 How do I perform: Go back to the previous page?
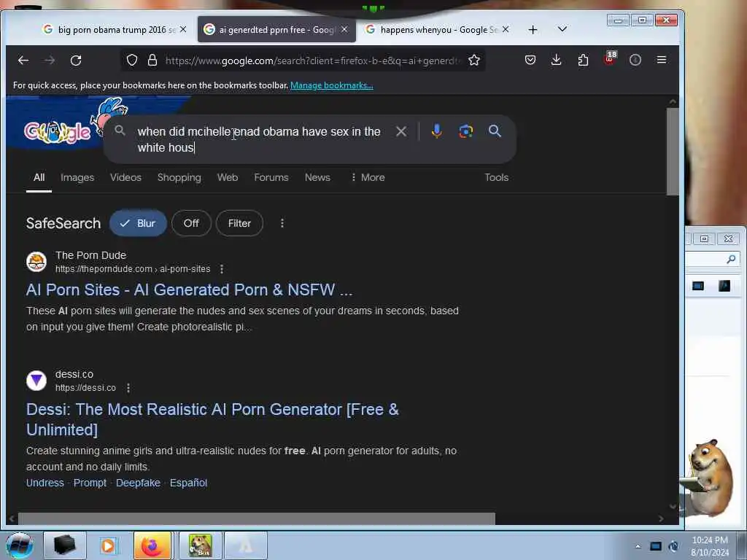tap(23, 61)
